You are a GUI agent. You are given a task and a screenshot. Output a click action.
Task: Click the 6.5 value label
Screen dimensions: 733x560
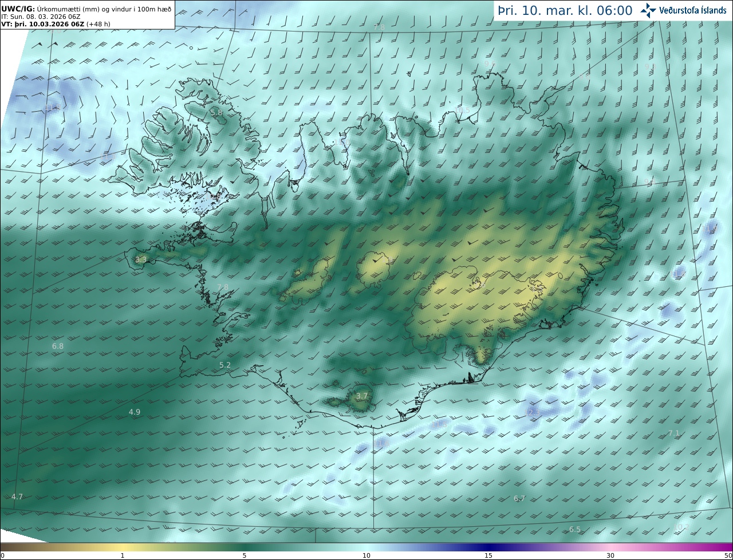[575, 530]
